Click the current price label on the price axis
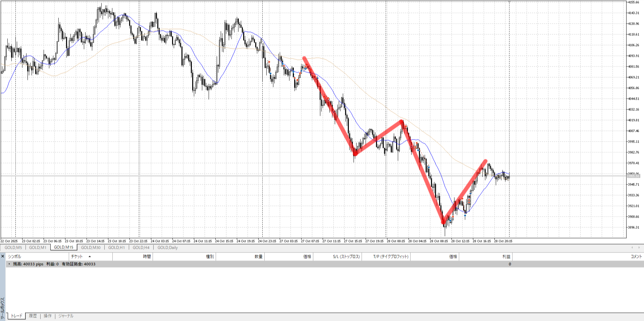The width and height of the screenshot is (644, 321). [633, 176]
